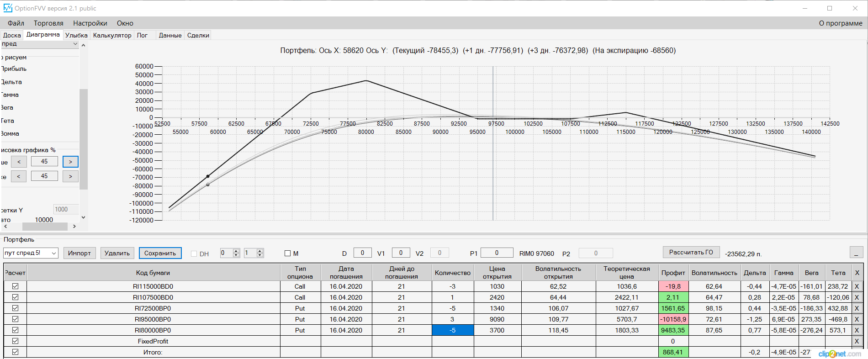The image size is (868, 359).
Task: Switch to the Калькулятор tab
Action: (112, 35)
